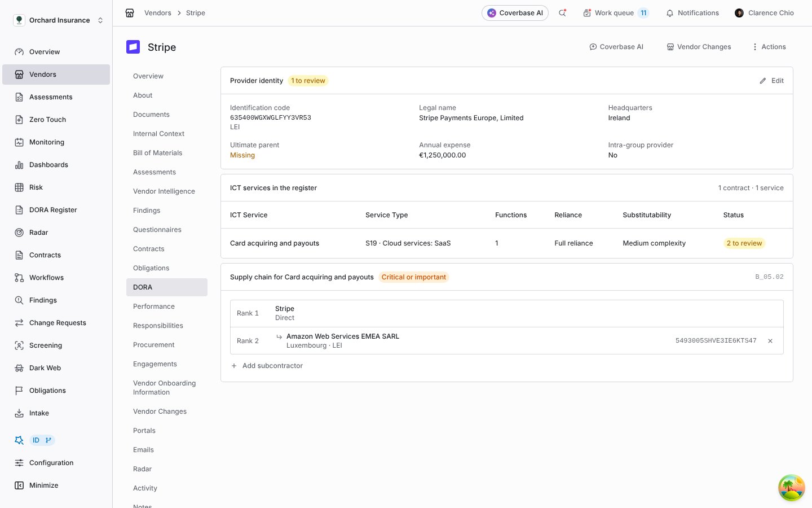This screenshot has height=508, width=812.
Task: Click the 2 to review status badge
Action: tap(744, 243)
